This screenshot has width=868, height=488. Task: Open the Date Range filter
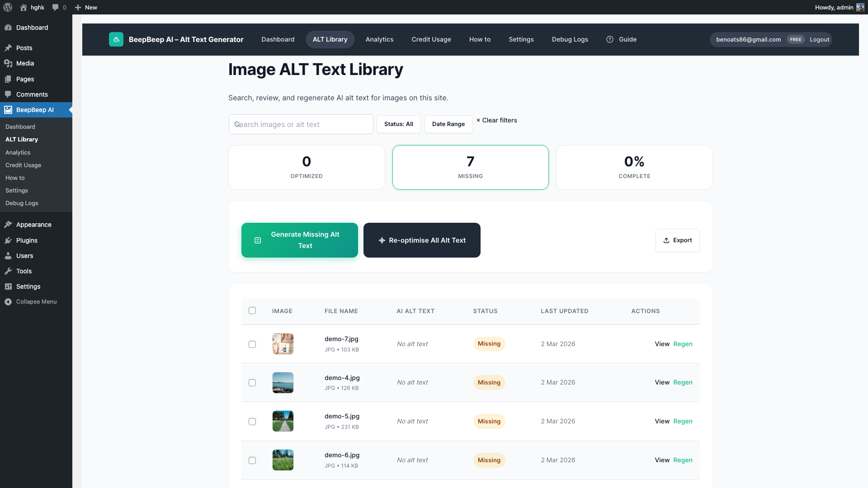pyautogui.click(x=448, y=124)
